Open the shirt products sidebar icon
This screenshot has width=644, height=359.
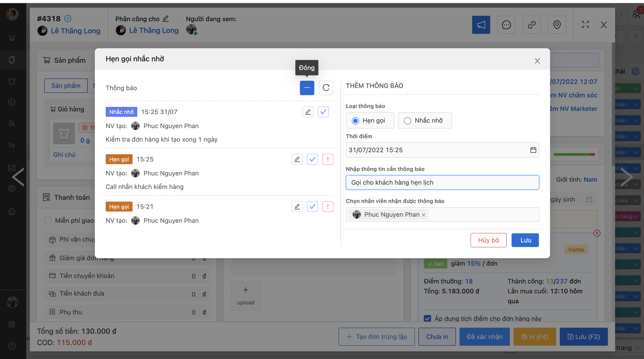12,81
